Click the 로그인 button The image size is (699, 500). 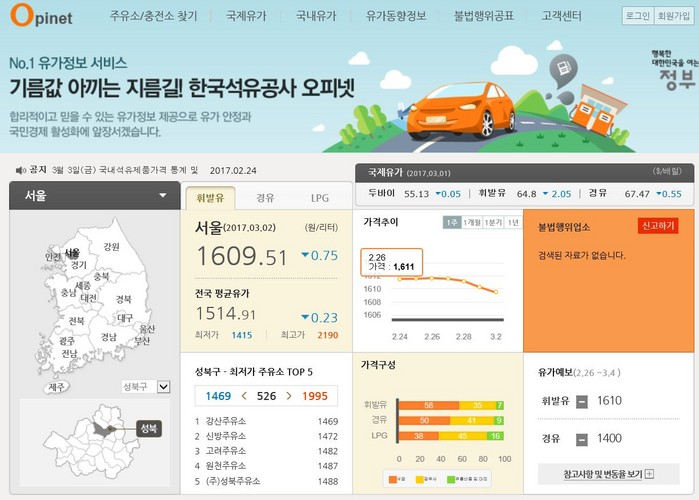636,17
